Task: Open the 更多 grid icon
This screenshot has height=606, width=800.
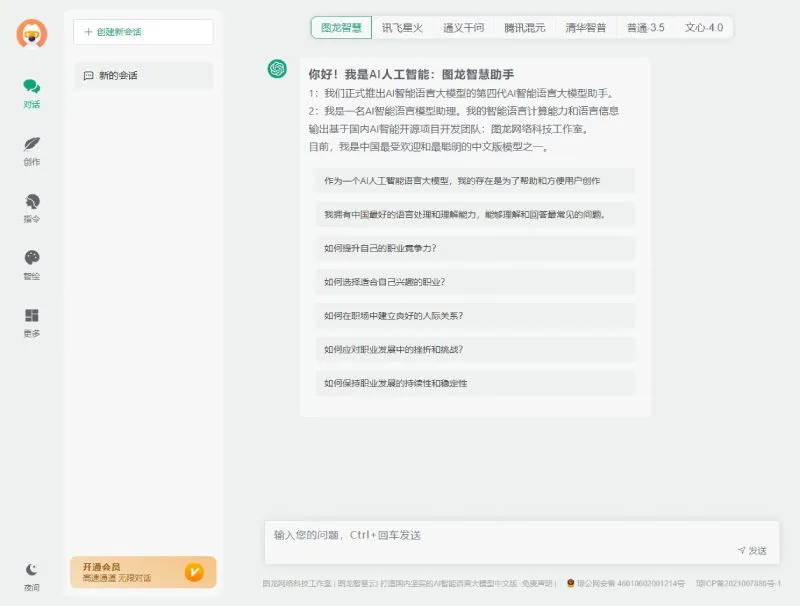Action: click(32, 315)
